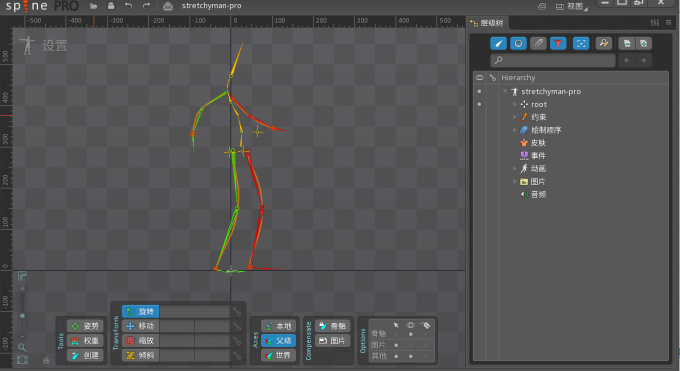The height and width of the screenshot is (371, 680).
Task: Choose 本地 local axes
Action: click(x=278, y=326)
